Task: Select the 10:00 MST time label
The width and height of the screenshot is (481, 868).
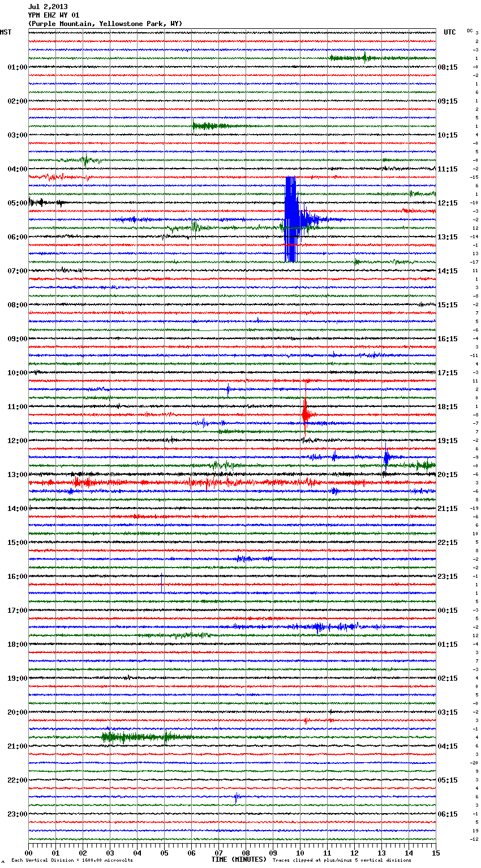Action: point(18,373)
